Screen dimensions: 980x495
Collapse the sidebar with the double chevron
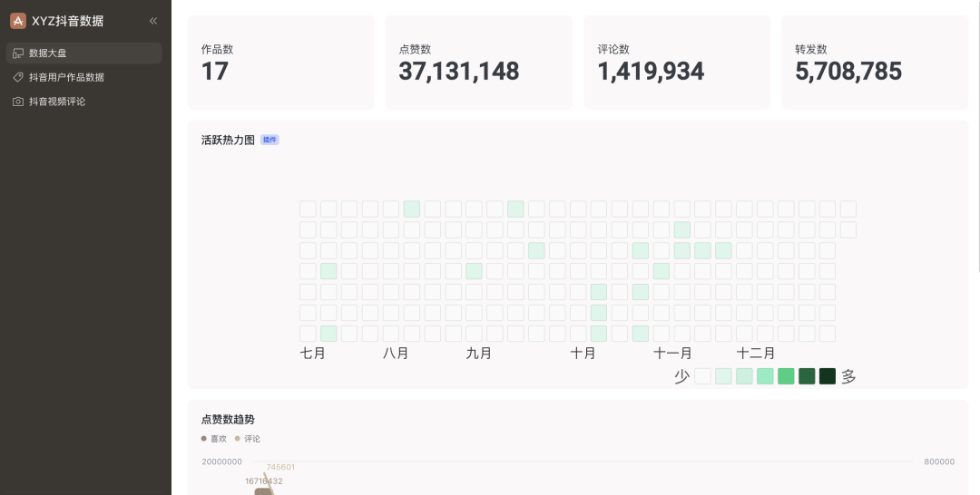153,21
